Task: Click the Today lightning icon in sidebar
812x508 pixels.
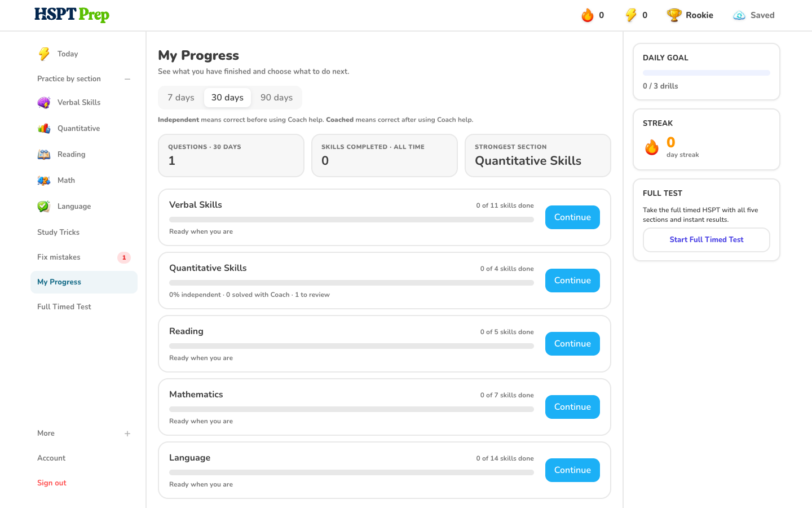Action: [44, 54]
